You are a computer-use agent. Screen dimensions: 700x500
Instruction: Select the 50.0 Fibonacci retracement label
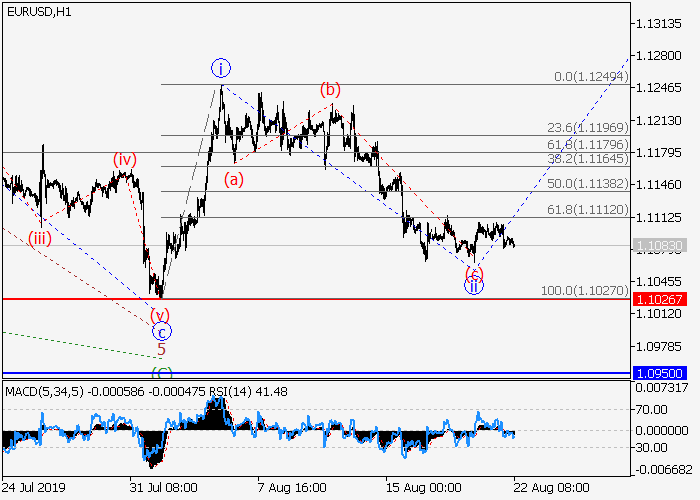point(587,184)
